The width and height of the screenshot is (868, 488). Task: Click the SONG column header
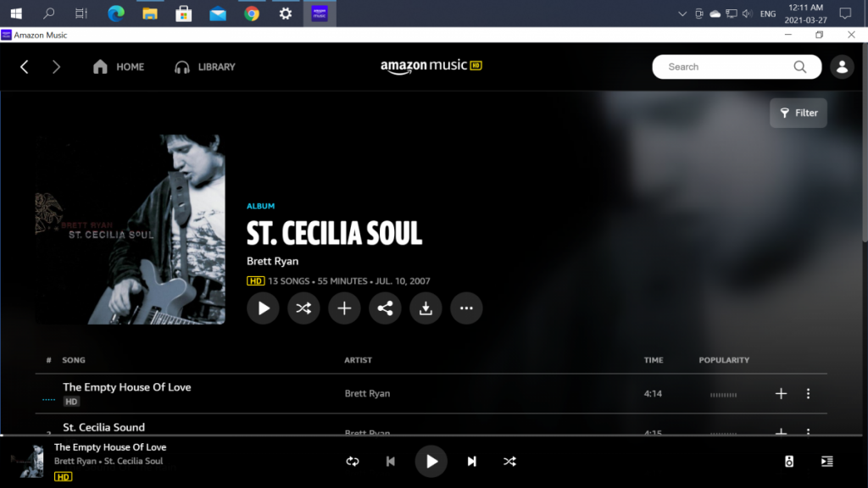[74, 360]
